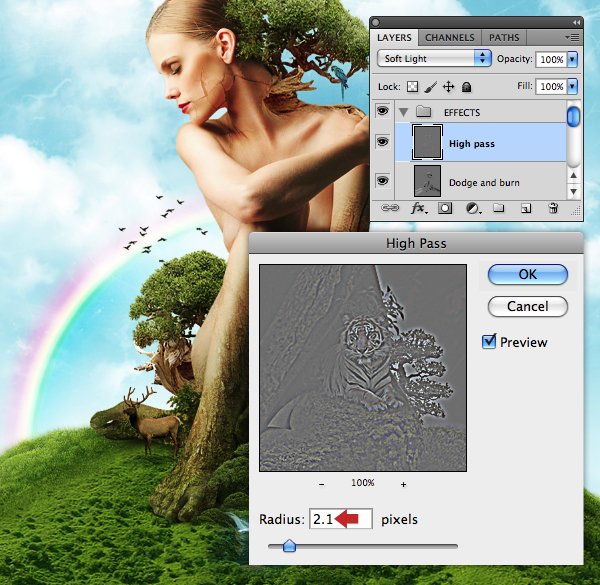Open the Fill dropdown arrow
This screenshot has height=585, width=600.
click(572, 86)
